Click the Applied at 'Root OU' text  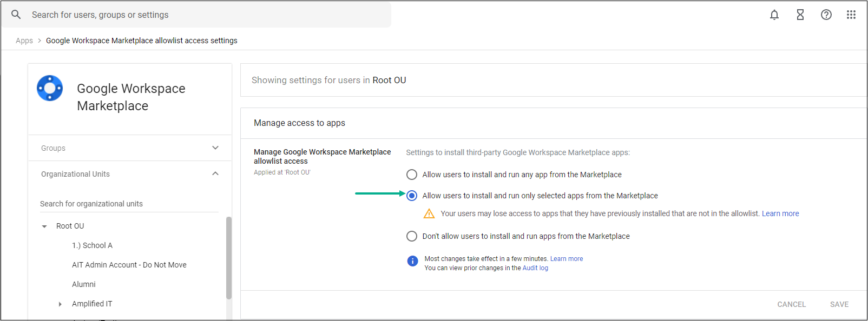tap(282, 172)
